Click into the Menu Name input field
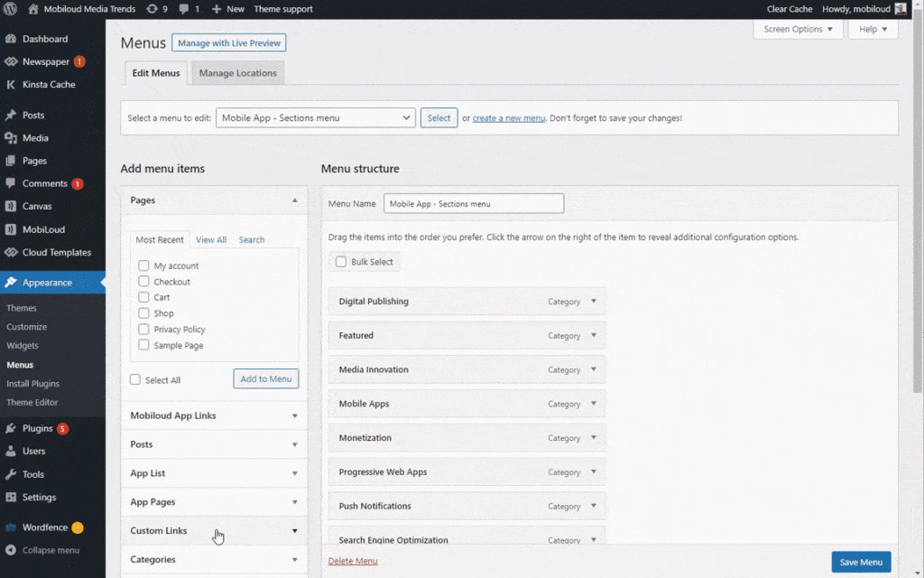This screenshot has width=924, height=578. click(x=474, y=203)
